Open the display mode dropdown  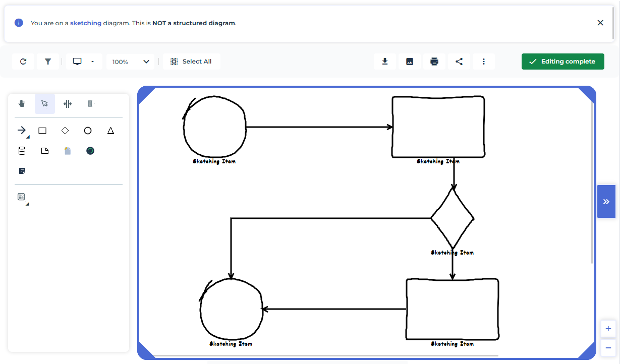84,62
